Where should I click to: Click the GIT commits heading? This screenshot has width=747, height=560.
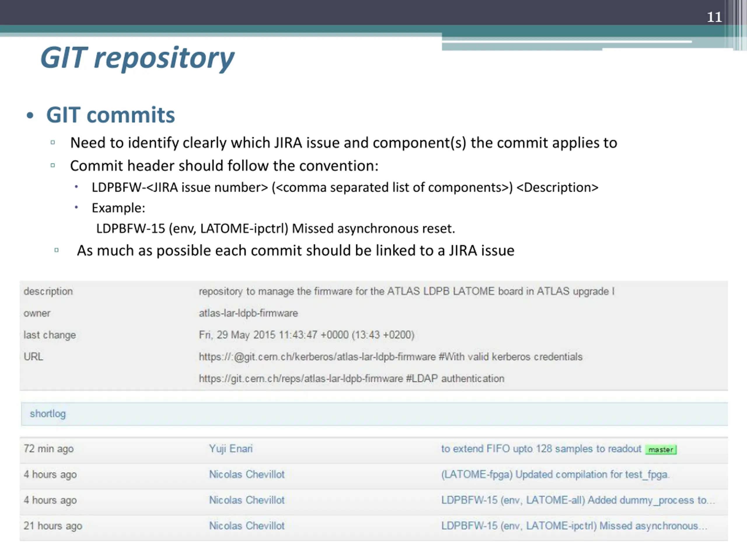coord(110,115)
